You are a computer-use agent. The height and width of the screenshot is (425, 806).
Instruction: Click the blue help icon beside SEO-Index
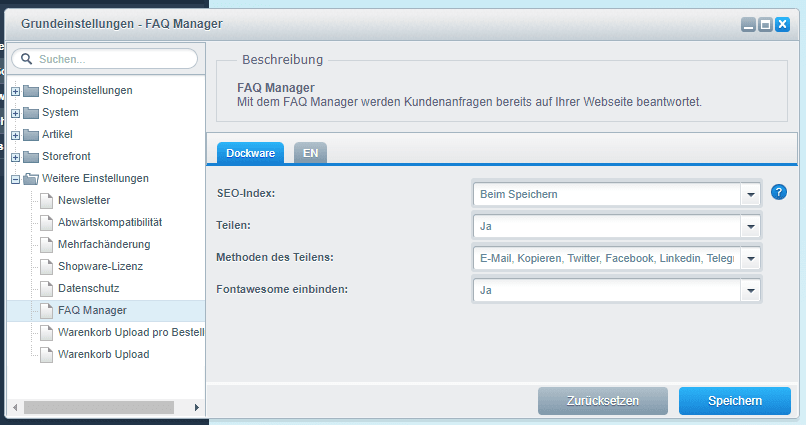tap(780, 193)
